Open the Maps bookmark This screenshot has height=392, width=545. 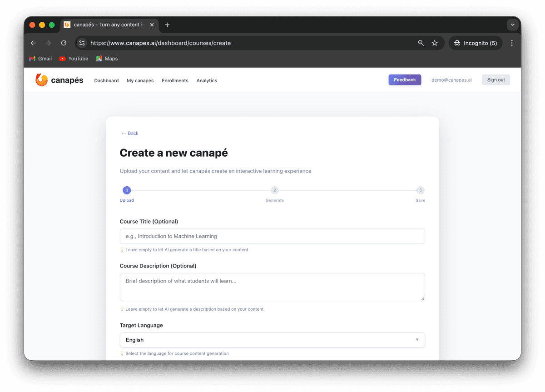click(x=106, y=59)
